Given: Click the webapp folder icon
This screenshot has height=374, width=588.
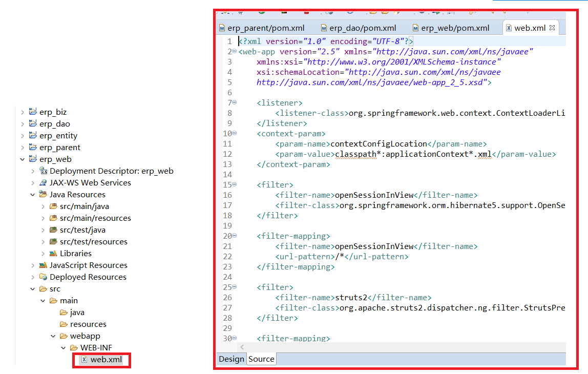Looking at the screenshot, I should tap(64, 336).
